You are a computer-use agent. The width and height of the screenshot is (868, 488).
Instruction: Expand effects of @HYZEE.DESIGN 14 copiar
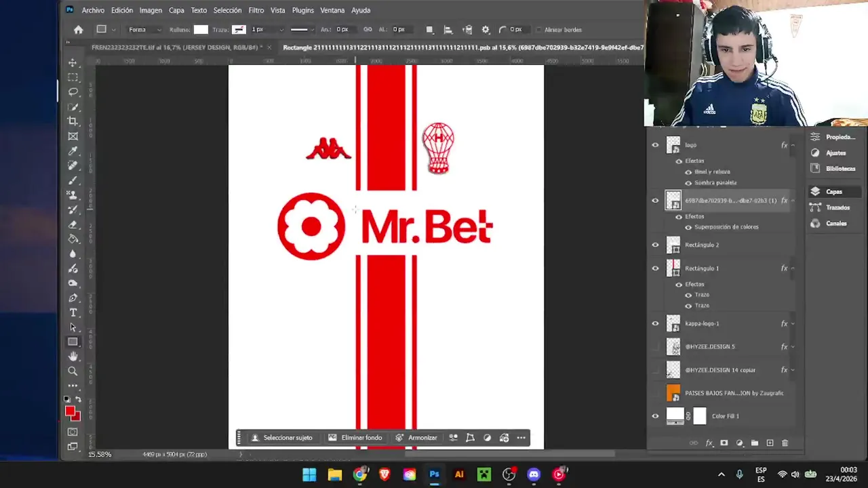tap(793, 370)
